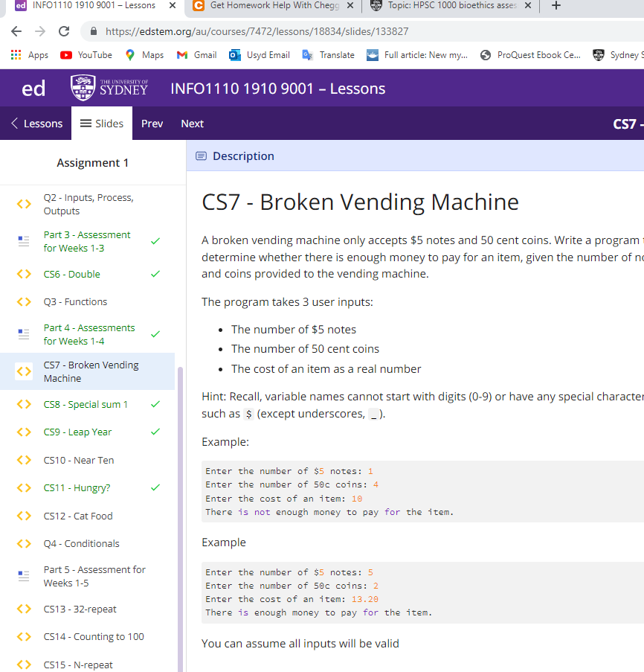Open the Gmail bookmark
This screenshot has width=644, height=672.
tap(196, 55)
